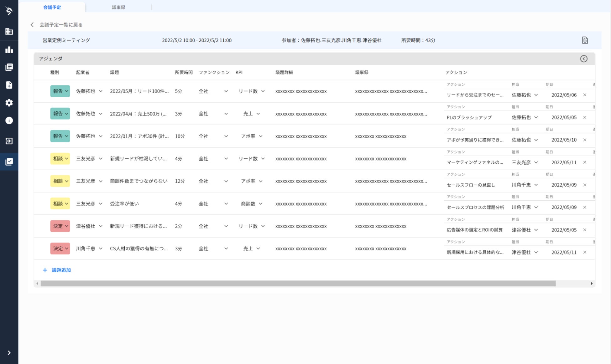The image size is (611, 364).
Task: Open the bar chart dashboard icon
Action: (x=9, y=50)
